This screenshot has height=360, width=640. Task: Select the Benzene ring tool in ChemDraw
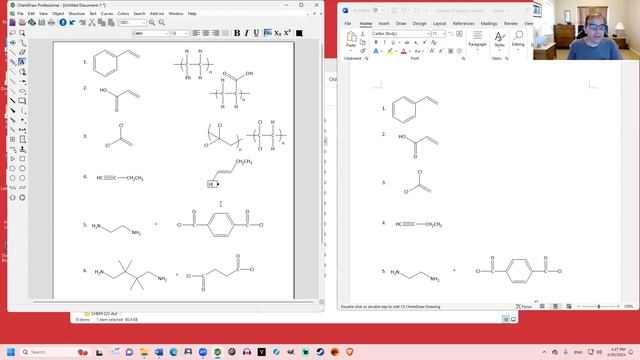coord(22,198)
